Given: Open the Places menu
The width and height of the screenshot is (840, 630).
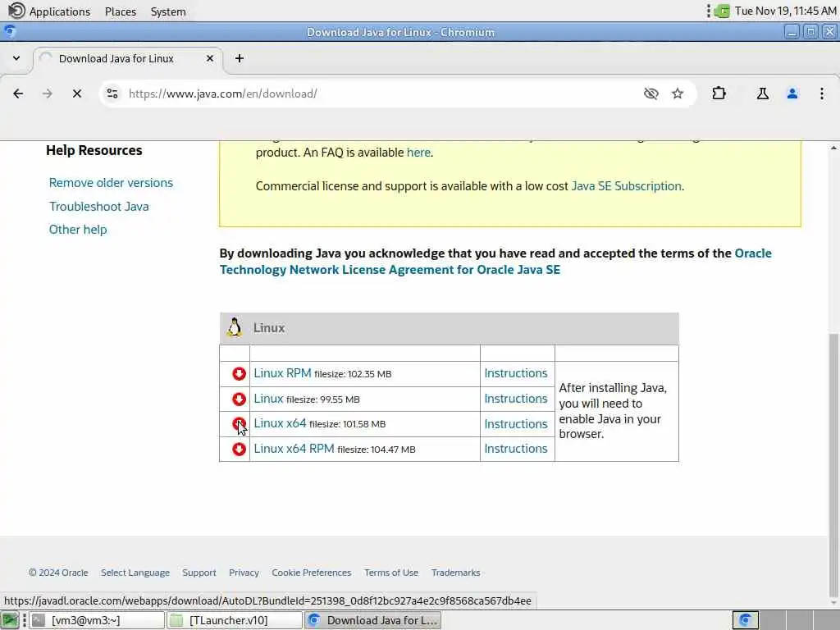Looking at the screenshot, I should [121, 11].
